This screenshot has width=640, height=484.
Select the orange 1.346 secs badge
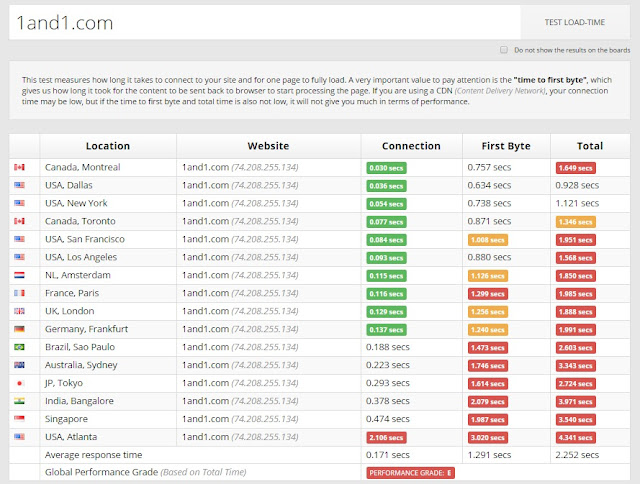pos(576,222)
